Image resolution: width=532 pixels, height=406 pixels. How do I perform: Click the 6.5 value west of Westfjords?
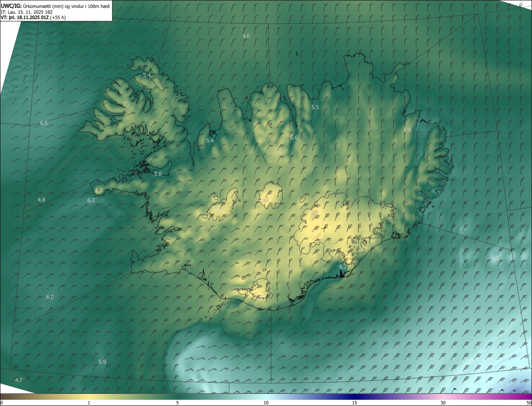[x=44, y=123]
